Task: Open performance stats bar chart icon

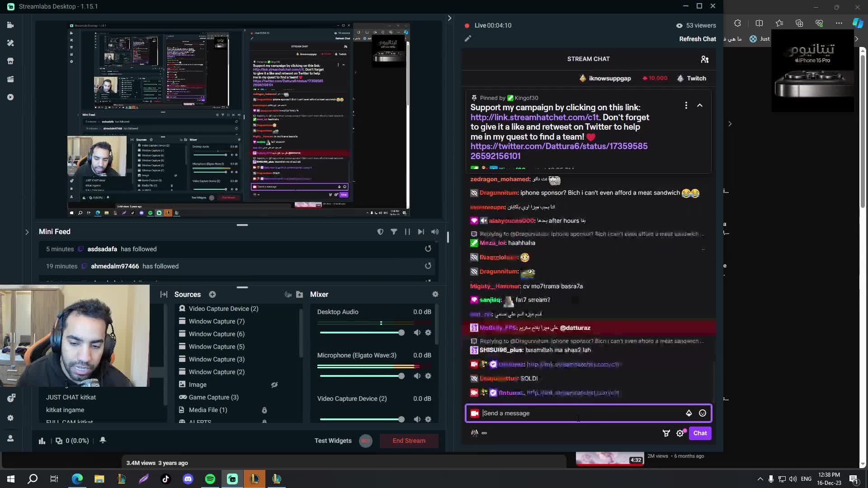Action: pos(42,441)
